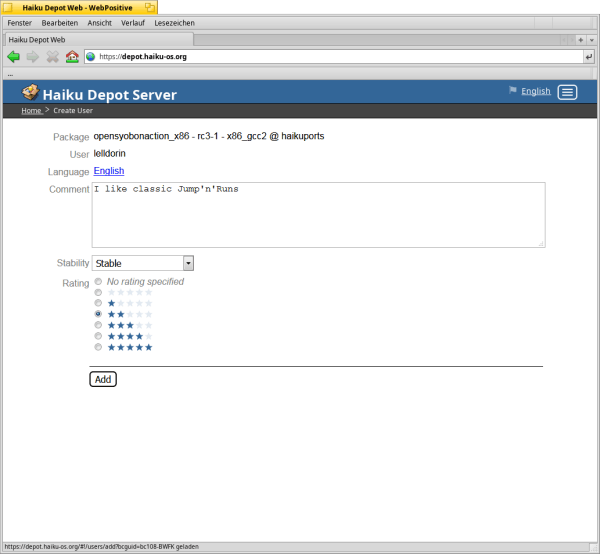Screen dimensions: 600x554
Task: Click the go arrow in URL bar
Action: [589, 57]
